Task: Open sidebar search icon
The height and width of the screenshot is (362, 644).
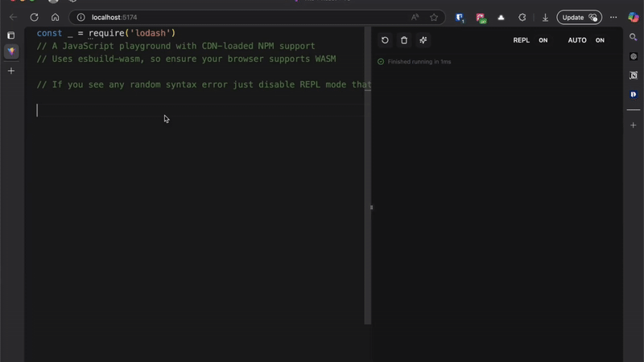Action: tap(634, 37)
